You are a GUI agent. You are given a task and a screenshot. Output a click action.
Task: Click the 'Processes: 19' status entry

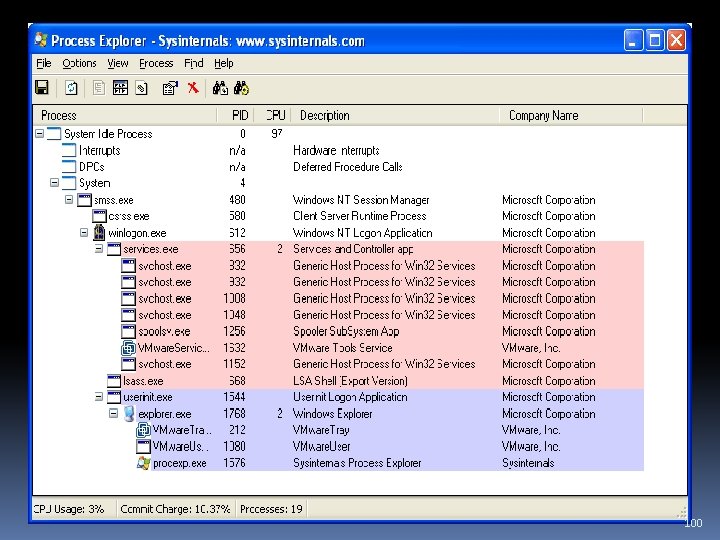(271, 509)
